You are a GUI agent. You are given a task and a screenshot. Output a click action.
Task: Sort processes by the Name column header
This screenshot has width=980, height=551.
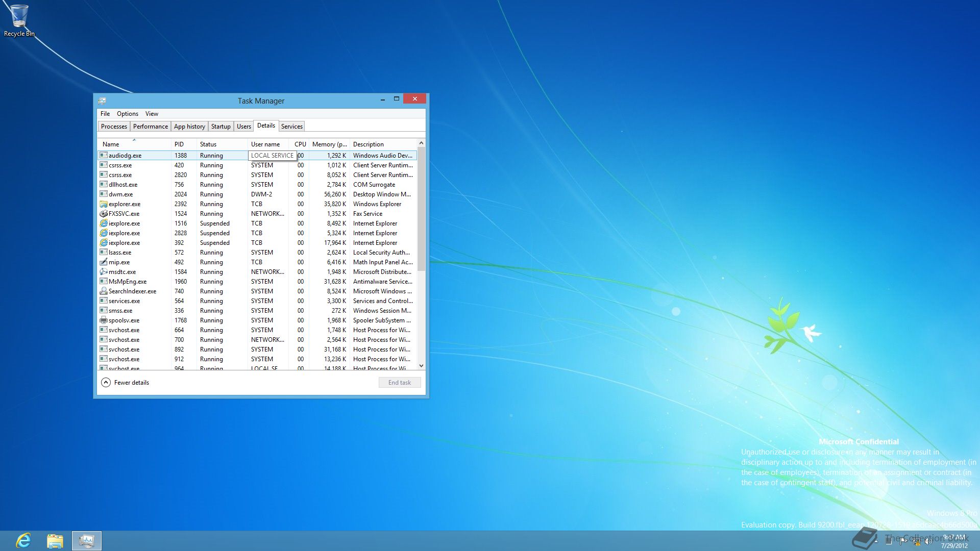[111, 144]
